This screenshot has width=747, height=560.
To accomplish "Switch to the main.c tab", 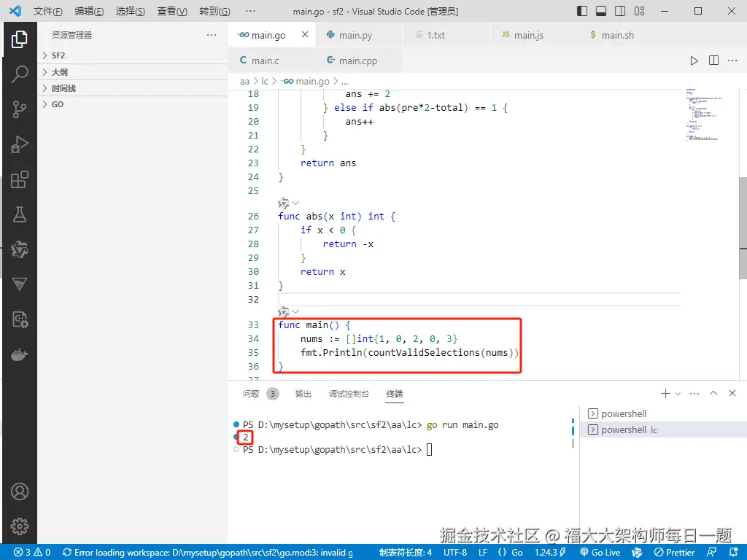I will (x=271, y=61).
